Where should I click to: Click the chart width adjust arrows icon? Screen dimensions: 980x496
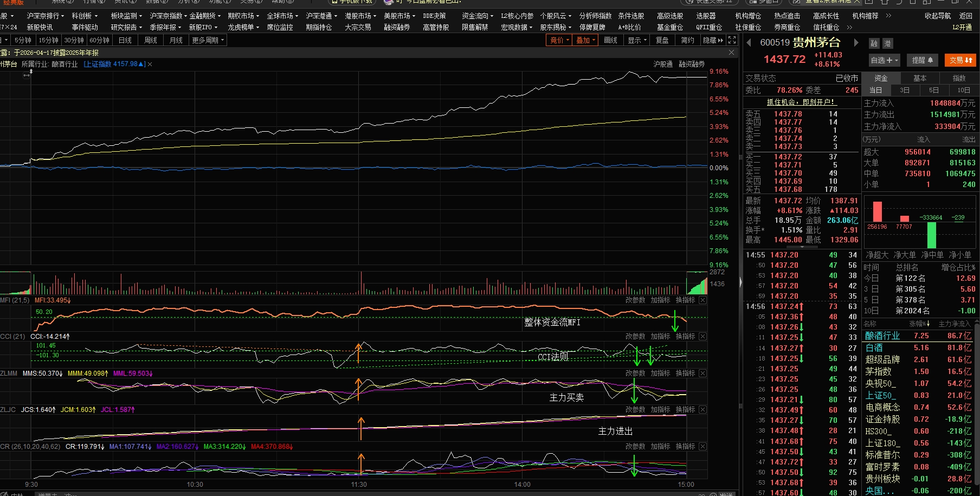[27, 75]
